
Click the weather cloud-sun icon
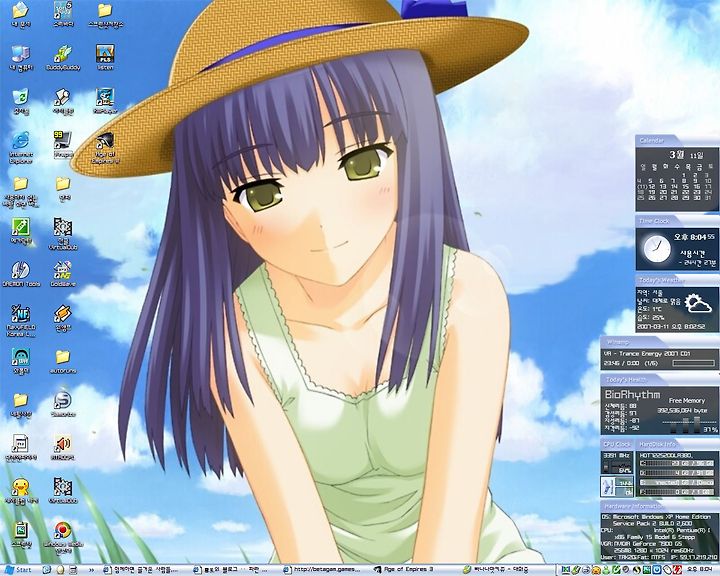698,303
